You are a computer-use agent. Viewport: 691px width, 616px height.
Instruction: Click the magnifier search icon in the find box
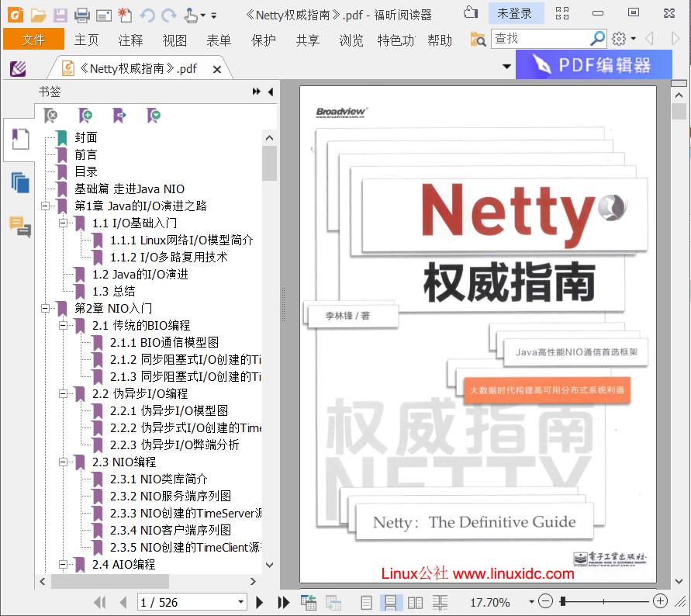tap(597, 39)
